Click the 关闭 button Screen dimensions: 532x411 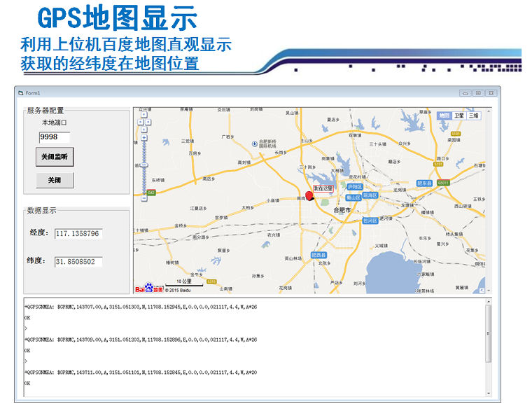pos(55,180)
